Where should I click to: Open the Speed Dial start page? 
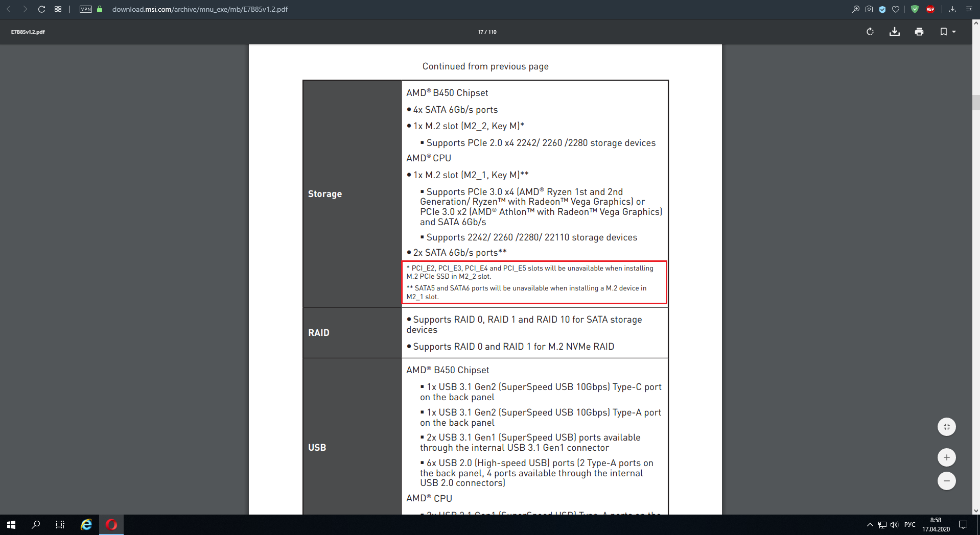(58, 9)
